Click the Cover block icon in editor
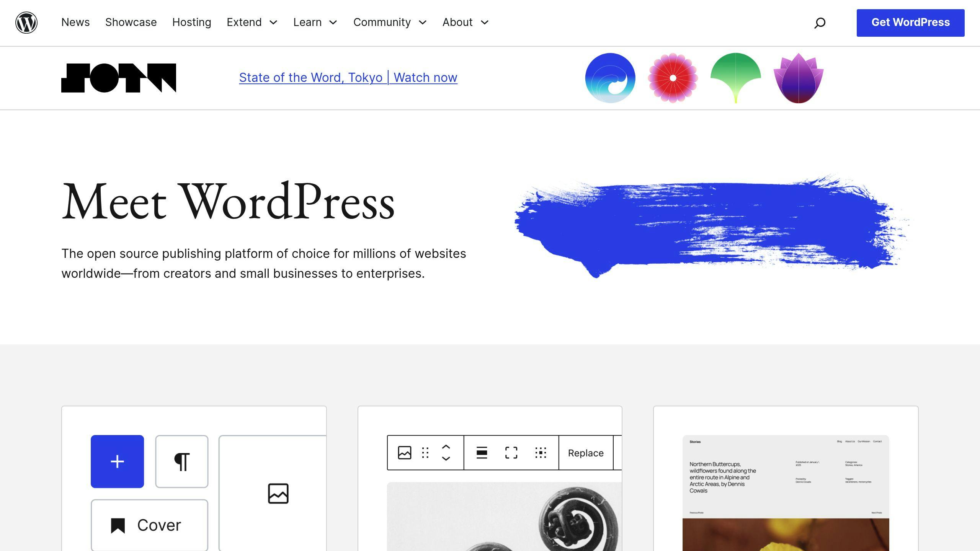The height and width of the screenshot is (551, 980). [149, 525]
